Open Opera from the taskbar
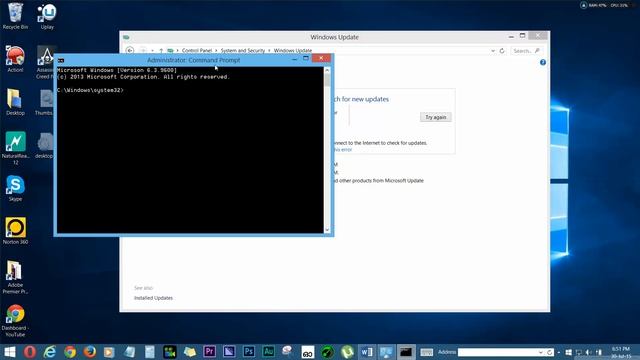Viewport: 640px width, 360px height. [29, 352]
